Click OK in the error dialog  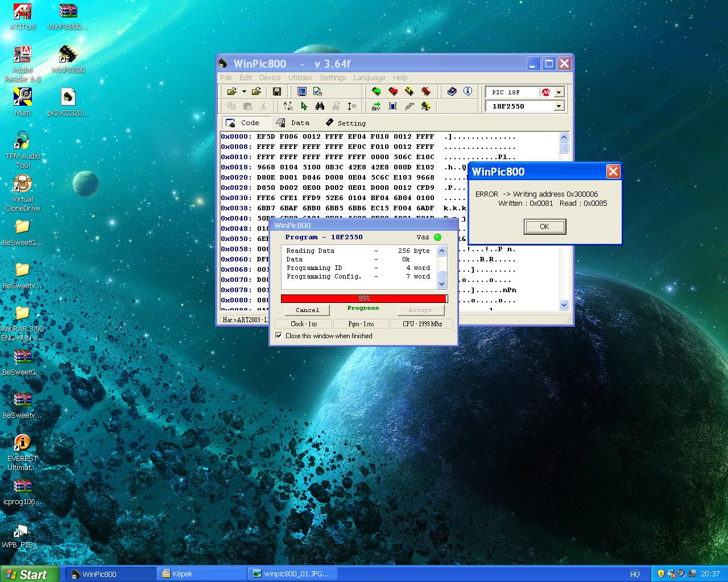coord(544,227)
